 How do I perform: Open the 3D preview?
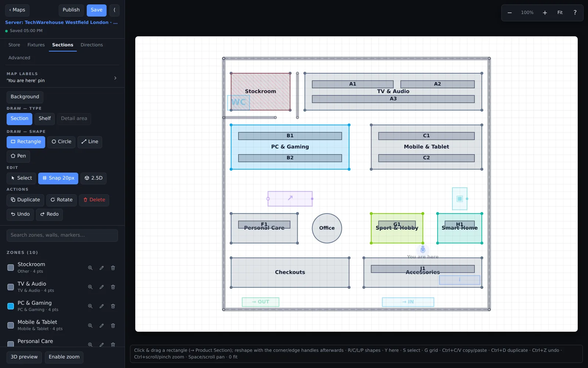(x=24, y=357)
